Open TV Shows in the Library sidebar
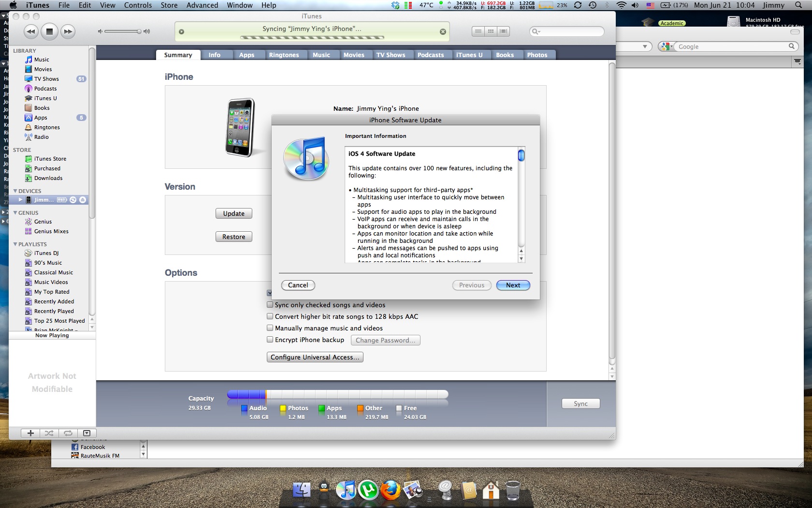 coord(46,79)
